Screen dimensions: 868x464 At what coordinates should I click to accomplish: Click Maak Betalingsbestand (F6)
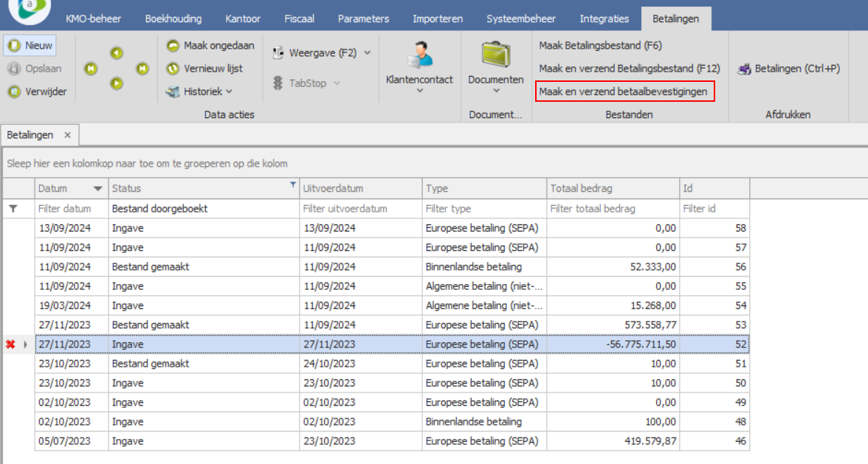(x=600, y=46)
